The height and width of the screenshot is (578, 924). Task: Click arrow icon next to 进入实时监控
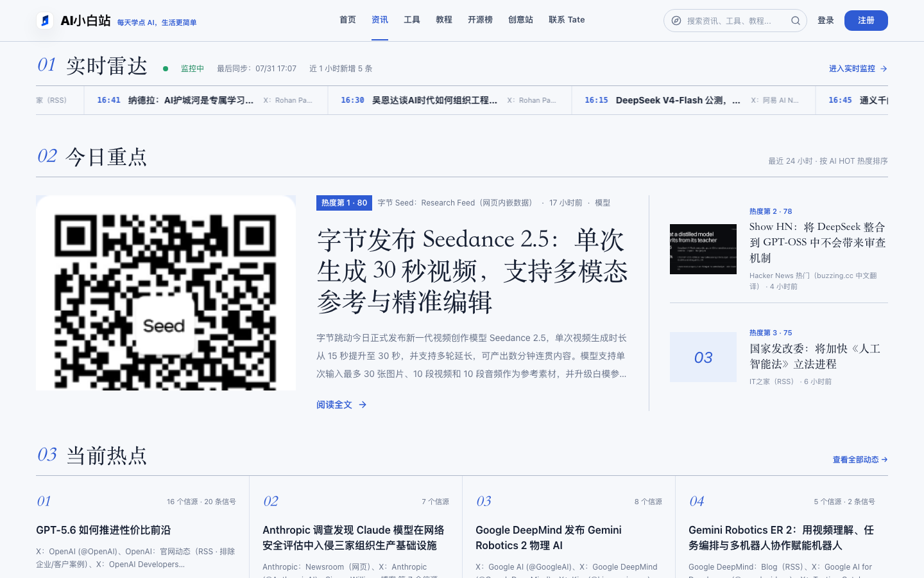(x=884, y=69)
